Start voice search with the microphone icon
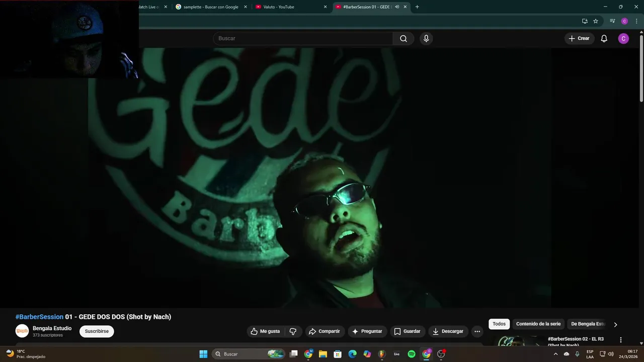 [x=426, y=39]
